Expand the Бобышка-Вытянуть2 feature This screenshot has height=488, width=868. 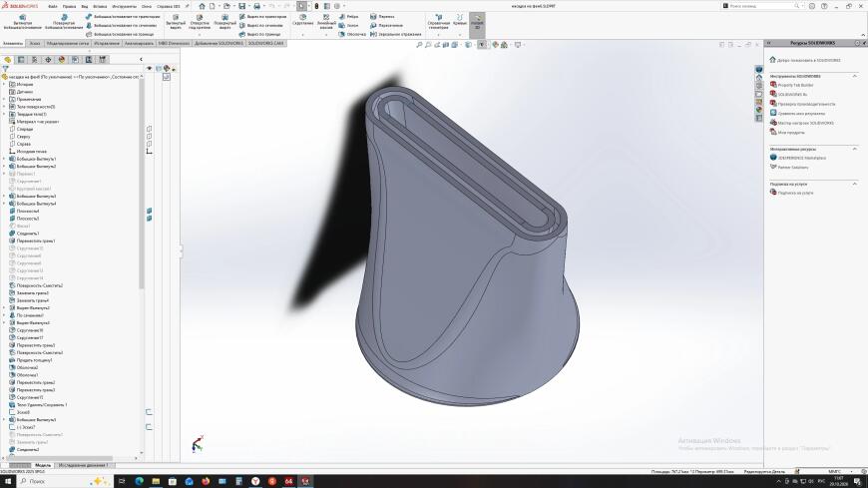click(4, 167)
